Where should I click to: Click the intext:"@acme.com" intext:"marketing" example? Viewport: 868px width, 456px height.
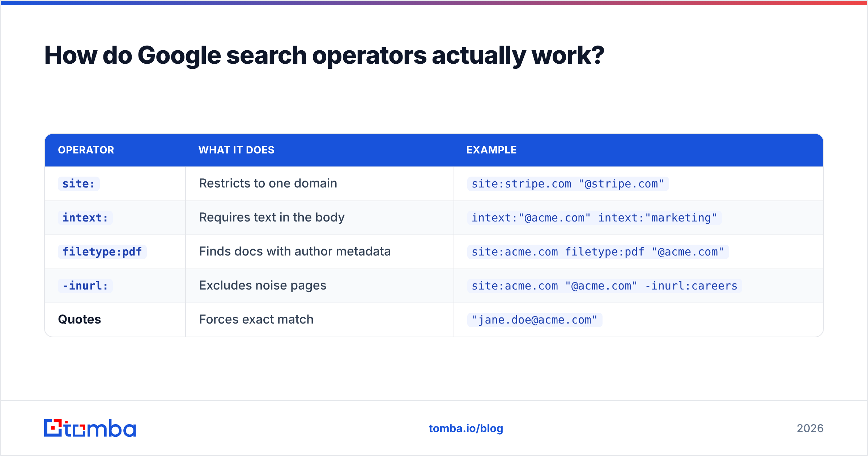coord(594,218)
